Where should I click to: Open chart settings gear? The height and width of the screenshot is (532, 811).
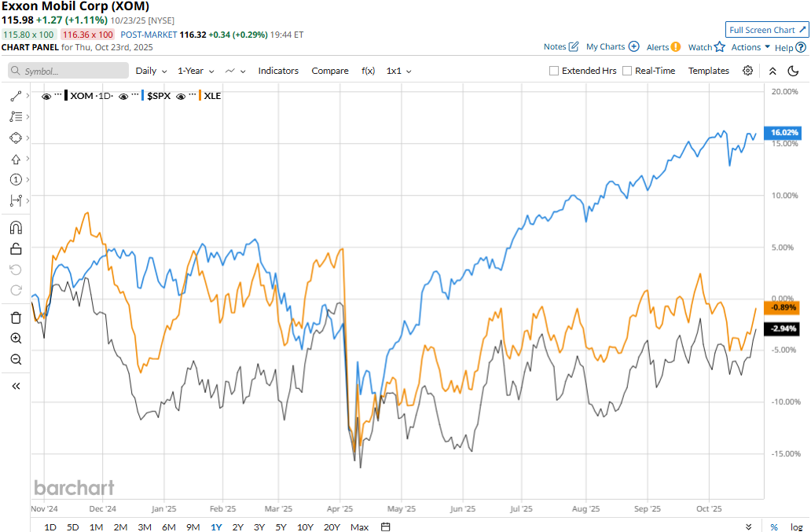748,71
